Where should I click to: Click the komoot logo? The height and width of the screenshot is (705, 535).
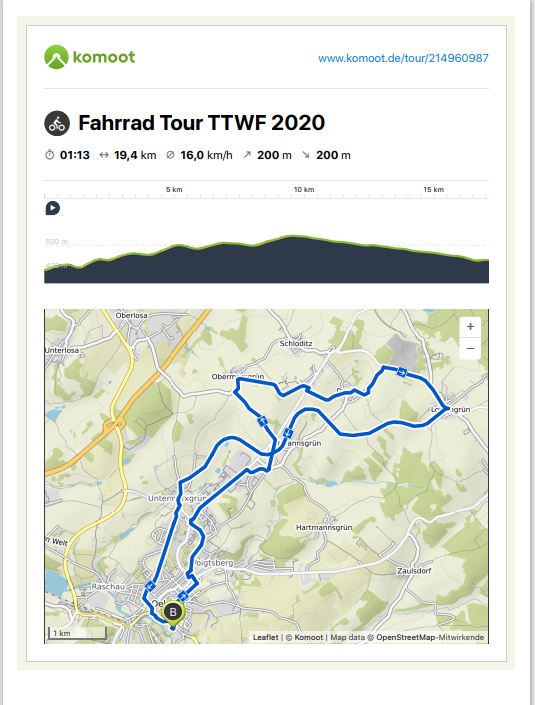coord(89,57)
